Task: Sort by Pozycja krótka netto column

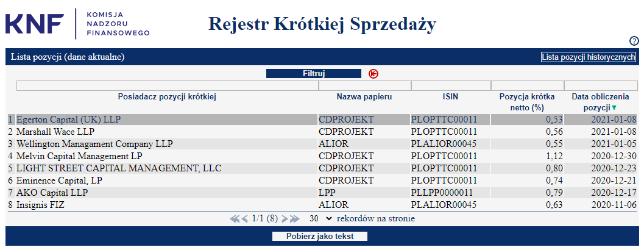Action: (527, 102)
